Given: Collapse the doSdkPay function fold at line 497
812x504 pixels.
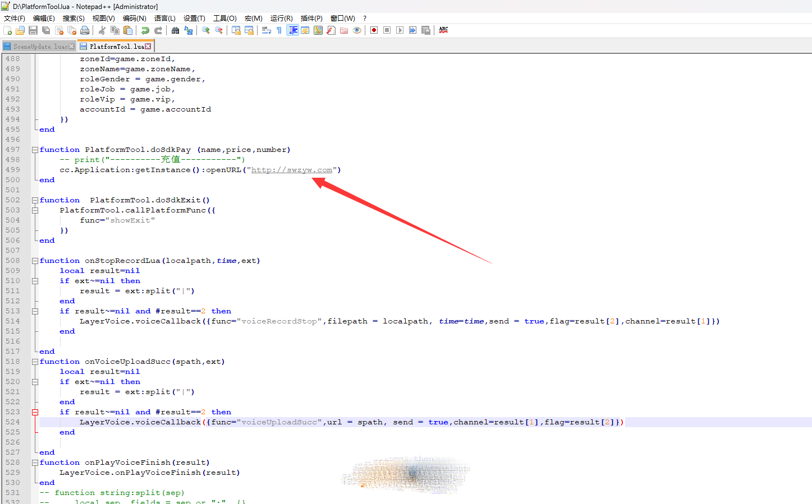Looking at the screenshot, I should coord(35,150).
